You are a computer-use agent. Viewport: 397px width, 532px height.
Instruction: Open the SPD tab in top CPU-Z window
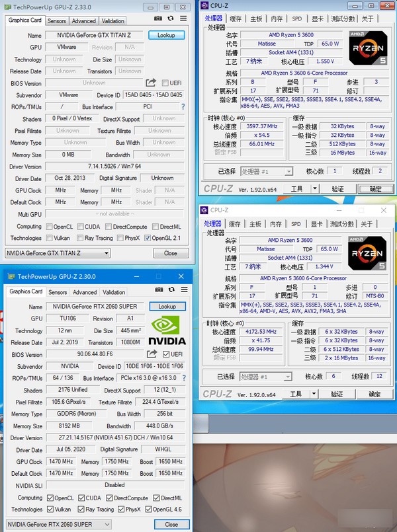click(x=296, y=19)
